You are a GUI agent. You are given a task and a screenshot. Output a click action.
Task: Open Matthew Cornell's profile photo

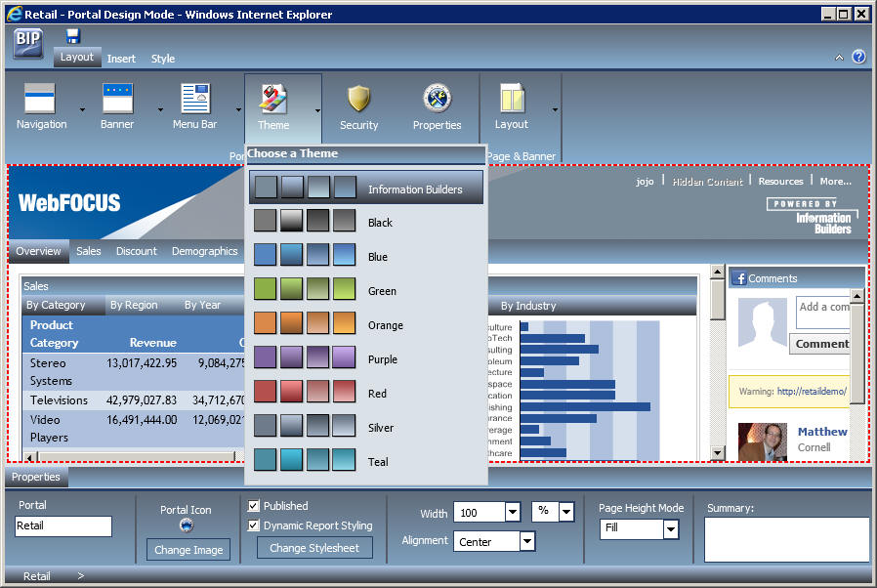(763, 441)
